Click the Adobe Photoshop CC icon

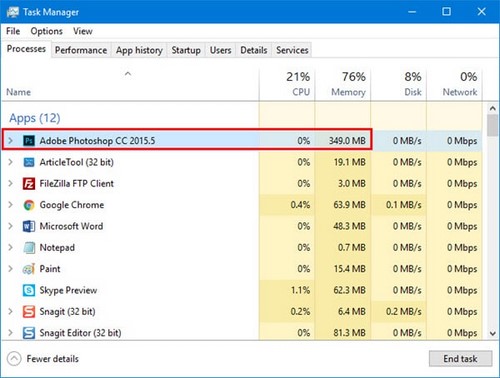(29, 141)
